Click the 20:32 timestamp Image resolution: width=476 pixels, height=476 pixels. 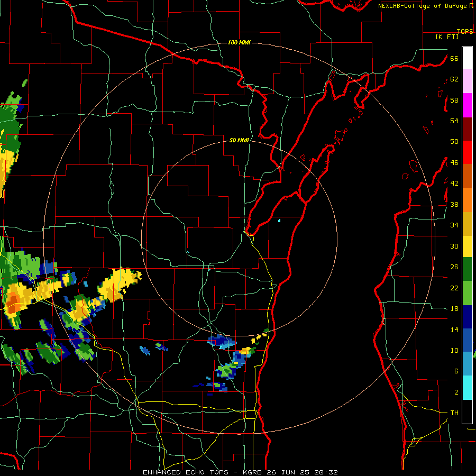point(326,472)
